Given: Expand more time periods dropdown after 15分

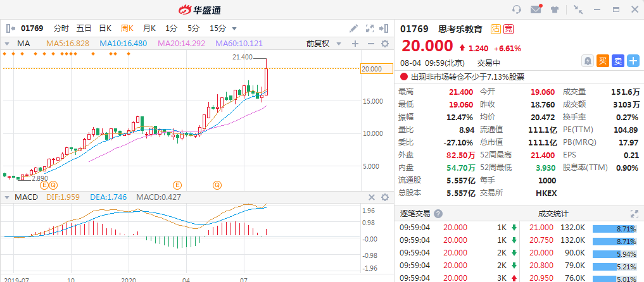Looking at the screenshot, I should tap(234, 28).
